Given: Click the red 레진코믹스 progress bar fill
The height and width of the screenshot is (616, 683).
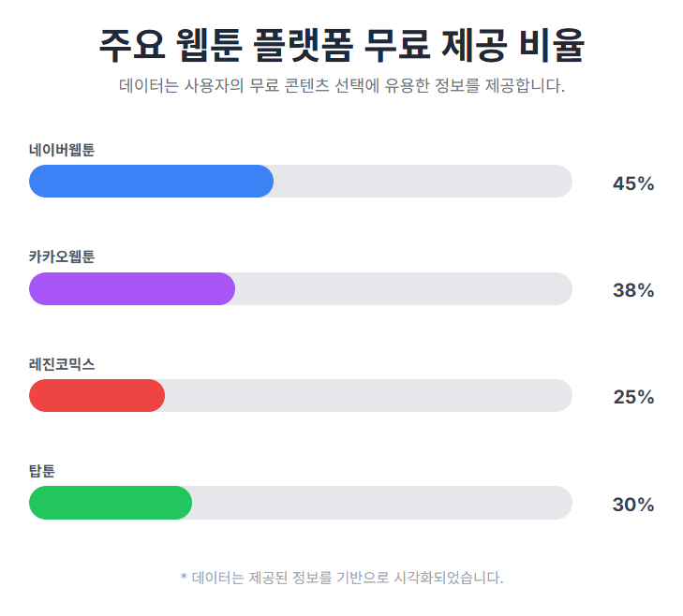Looking at the screenshot, I should (x=97, y=396).
